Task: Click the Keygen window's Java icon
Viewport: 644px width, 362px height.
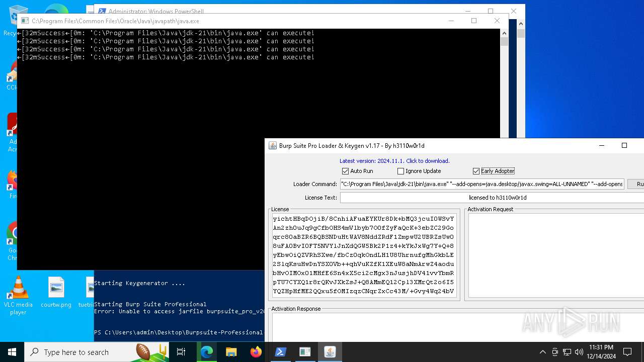Action: [x=272, y=145]
